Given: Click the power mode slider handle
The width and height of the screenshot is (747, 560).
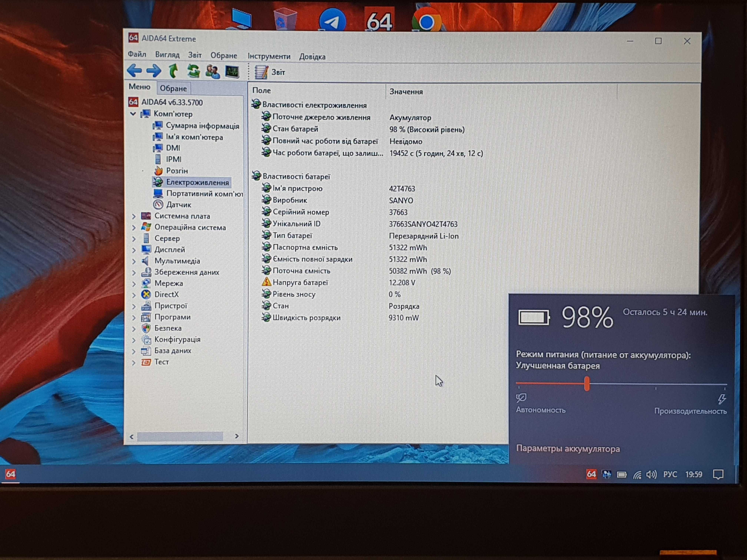Looking at the screenshot, I should (x=587, y=384).
